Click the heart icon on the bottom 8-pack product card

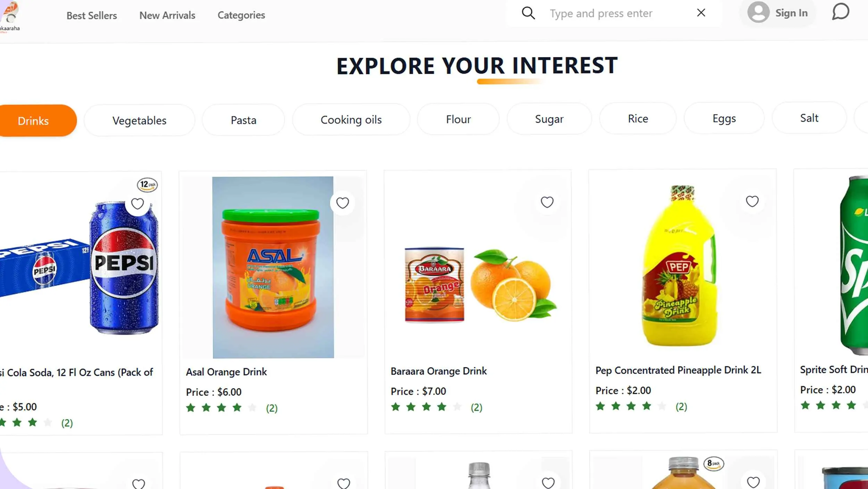click(x=753, y=482)
